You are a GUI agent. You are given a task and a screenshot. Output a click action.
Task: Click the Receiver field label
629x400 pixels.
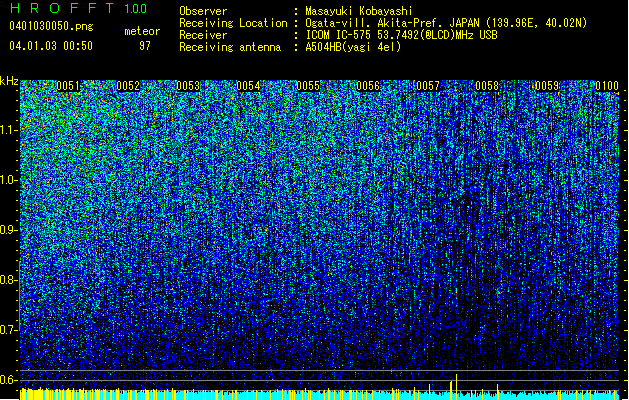tap(203, 35)
